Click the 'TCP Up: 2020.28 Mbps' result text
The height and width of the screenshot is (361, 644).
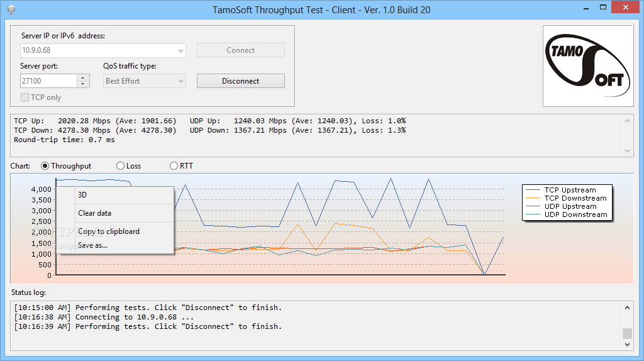coord(62,121)
